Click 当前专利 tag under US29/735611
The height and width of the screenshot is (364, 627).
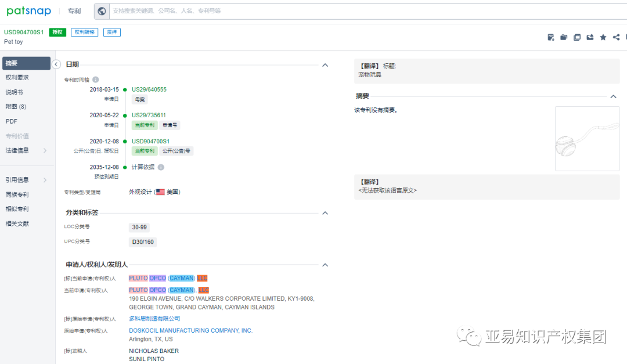[x=145, y=125]
